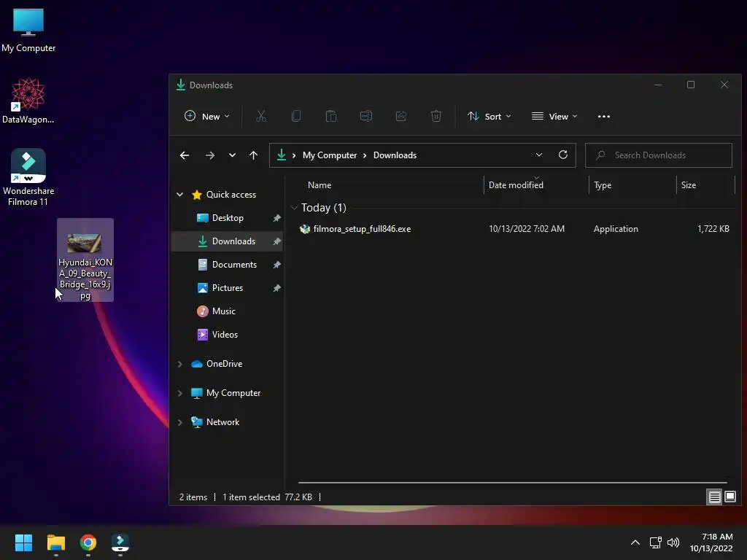Open the View dropdown menu
Screen dimensions: 747x560
(x=554, y=116)
